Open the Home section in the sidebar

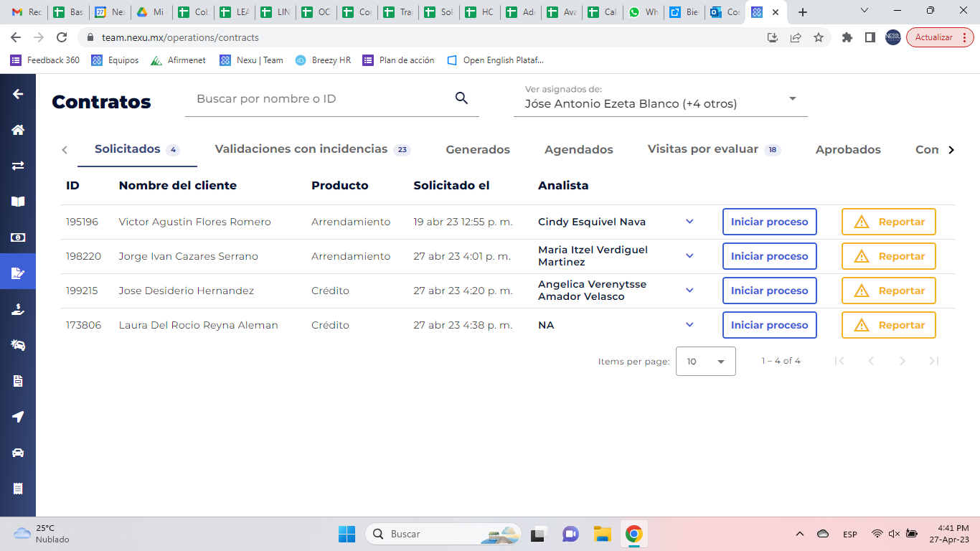tap(18, 129)
